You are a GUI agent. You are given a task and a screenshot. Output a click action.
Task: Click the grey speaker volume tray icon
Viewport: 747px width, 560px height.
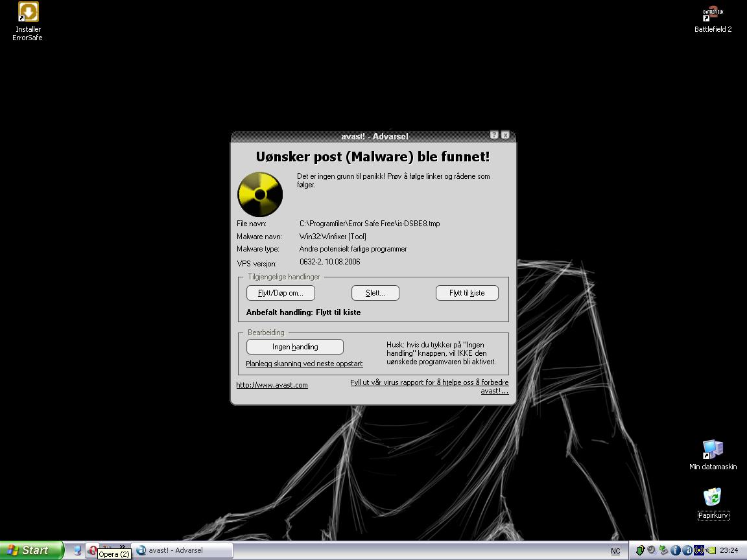click(651, 550)
